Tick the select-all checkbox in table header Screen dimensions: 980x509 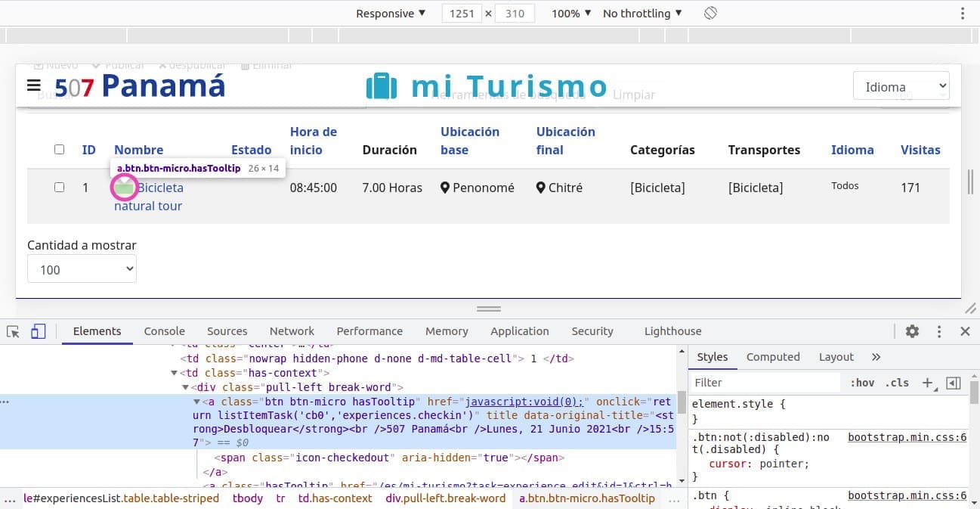point(60,150)
